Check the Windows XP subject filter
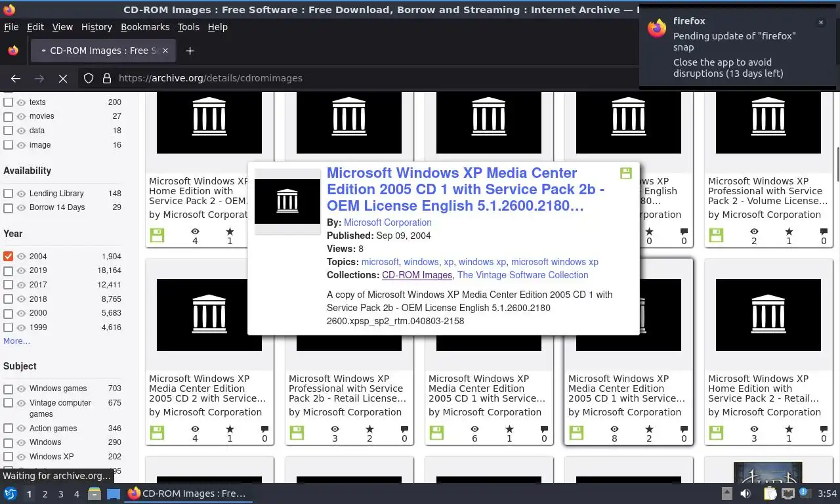This screenshot has height=504, width=840. point(8,457)
